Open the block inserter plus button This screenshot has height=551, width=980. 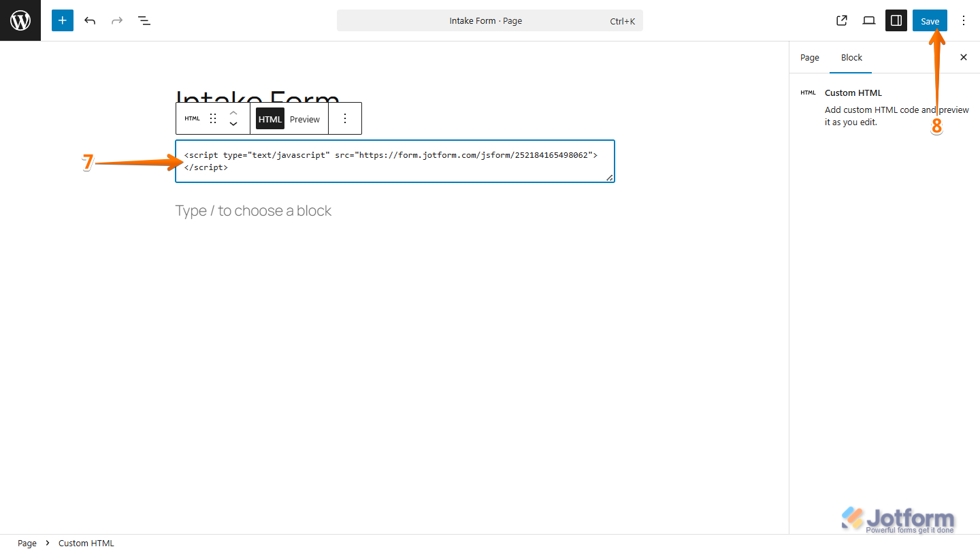[63, 20]
